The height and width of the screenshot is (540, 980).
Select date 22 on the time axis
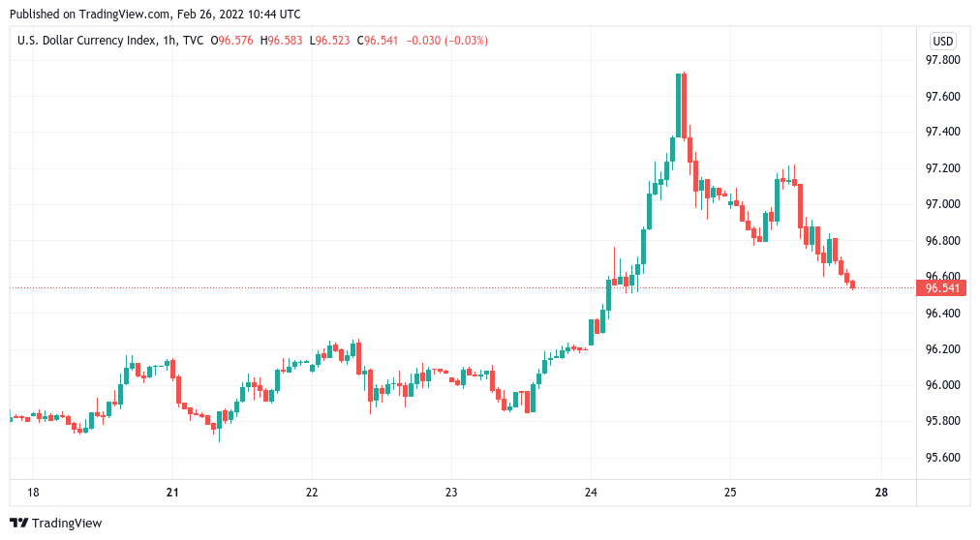312,493
